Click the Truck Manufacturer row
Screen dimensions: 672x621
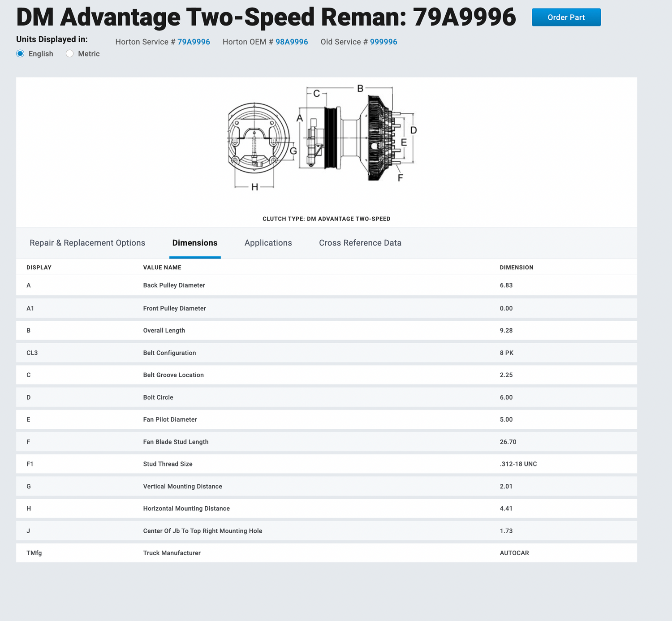click(326, 553)
